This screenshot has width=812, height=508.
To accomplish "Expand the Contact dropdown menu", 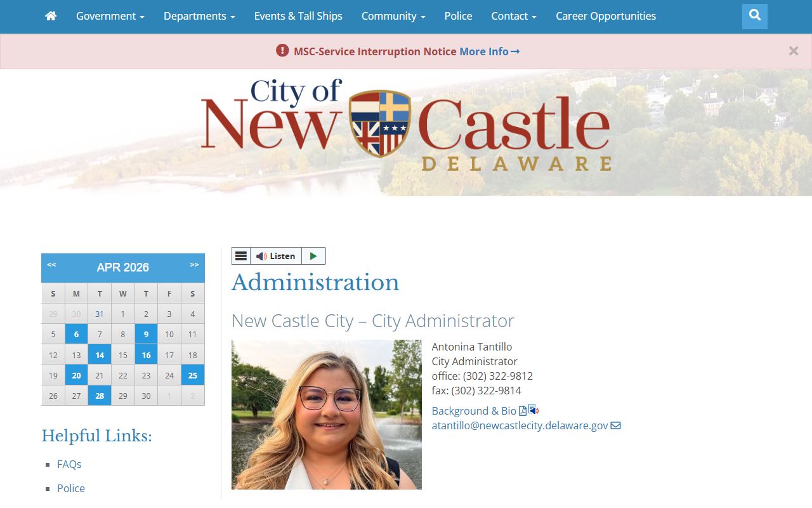I will pyautogui.click(x=514, y=16).
